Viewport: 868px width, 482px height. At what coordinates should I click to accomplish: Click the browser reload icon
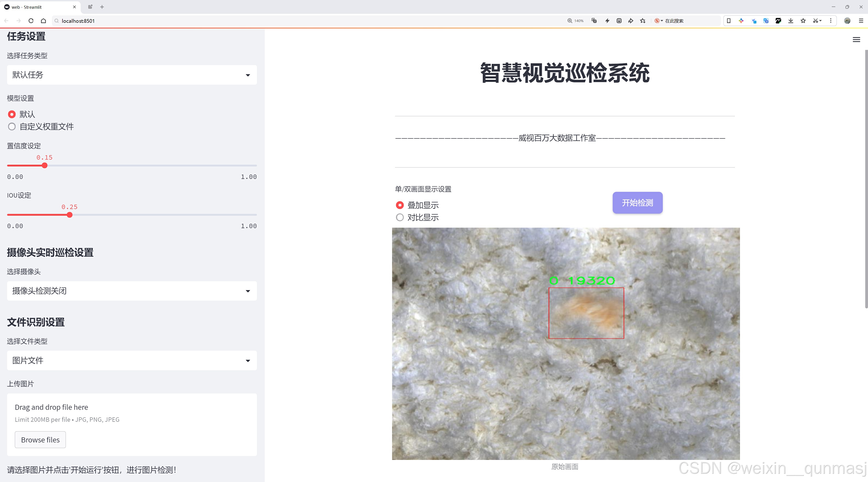(31, 21)
